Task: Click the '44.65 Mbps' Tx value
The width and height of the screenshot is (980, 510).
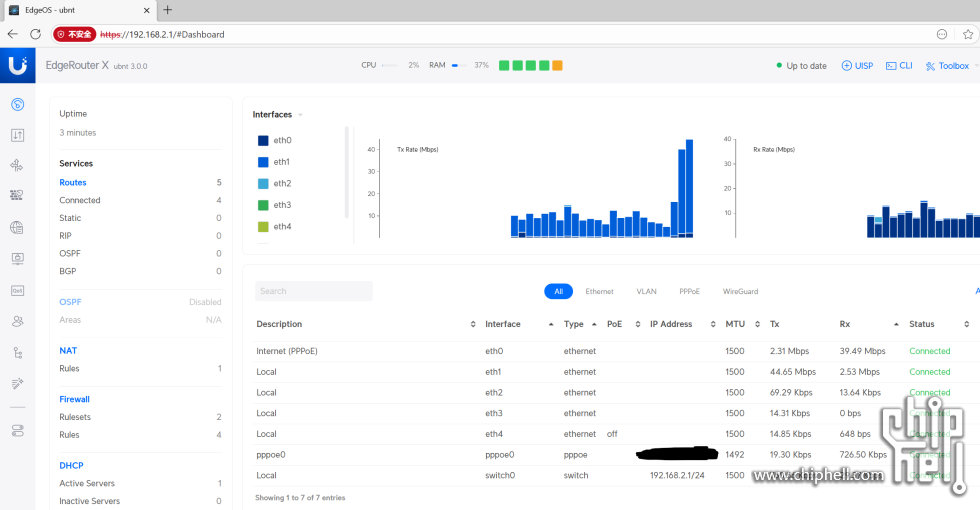Action: click(792, 372)
